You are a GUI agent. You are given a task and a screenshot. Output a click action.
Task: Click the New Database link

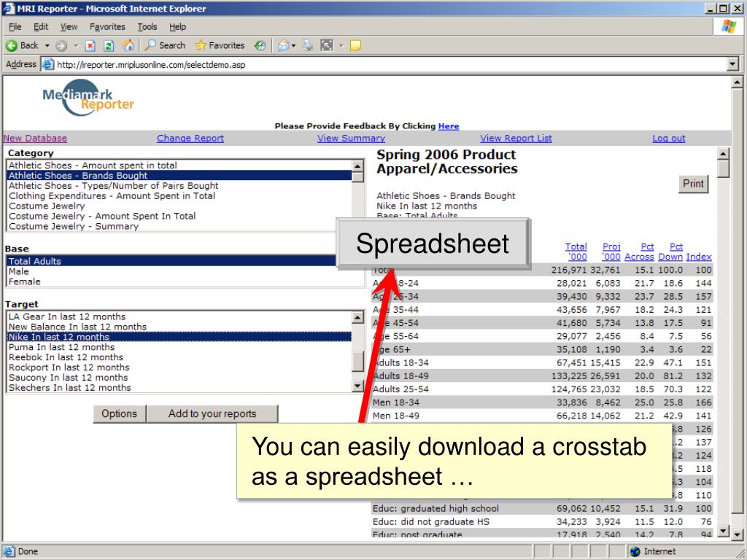tap(35, 138)
